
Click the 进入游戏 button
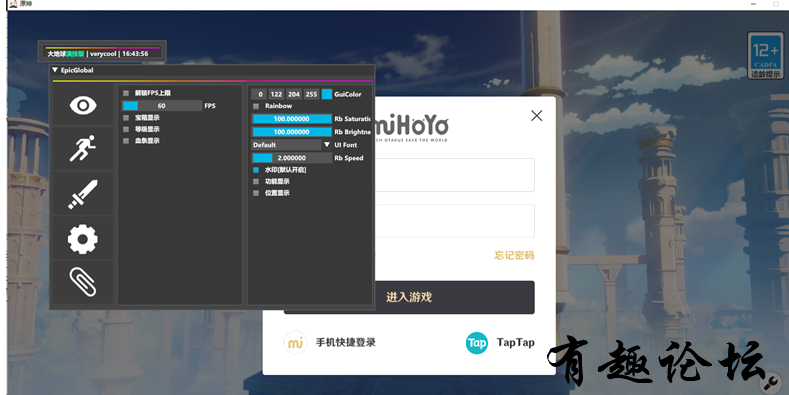(x=409, y=297)
